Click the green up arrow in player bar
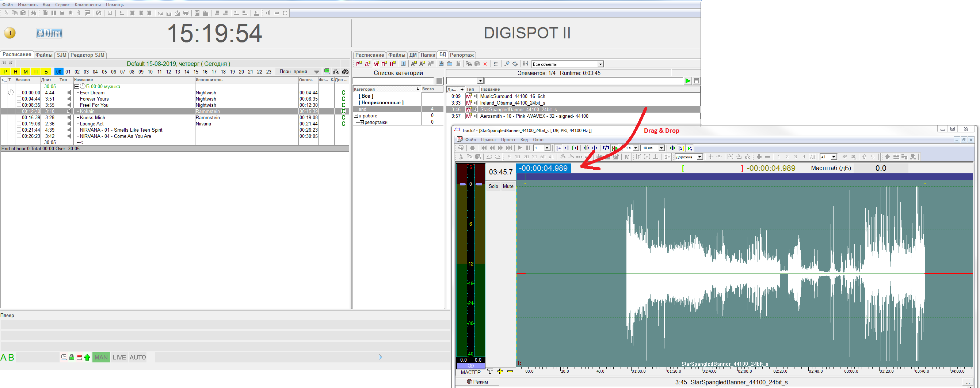The image size is (980, 388). point(87,357)
